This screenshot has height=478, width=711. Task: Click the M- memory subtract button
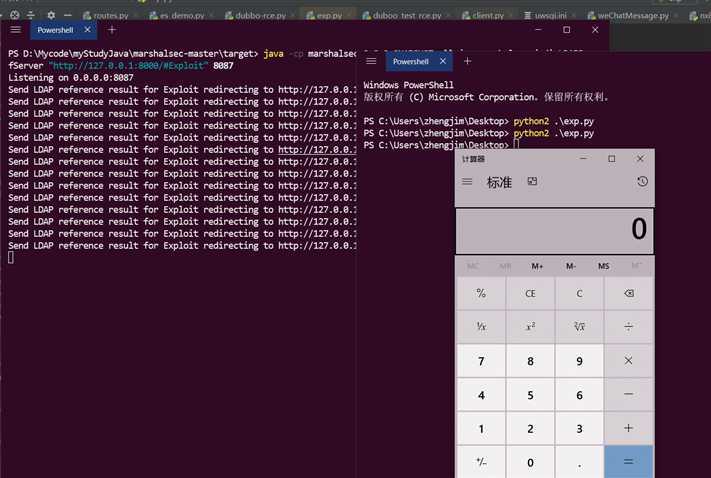click(570, 266)
